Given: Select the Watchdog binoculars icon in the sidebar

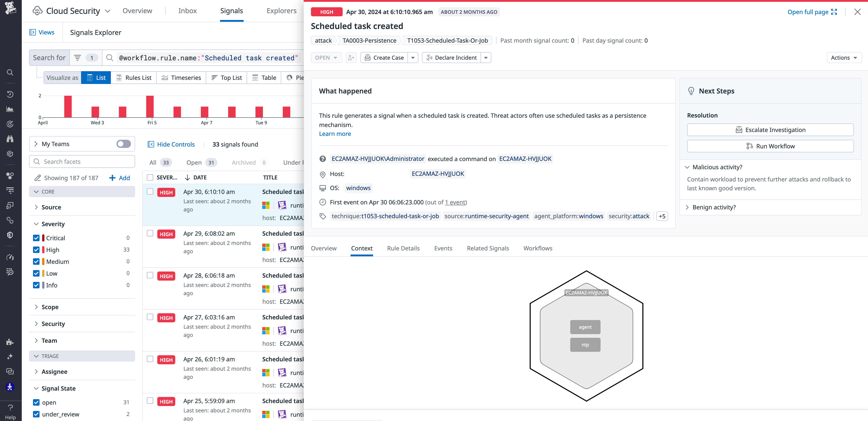Looking at the screenshot, I should tap(10, 139).
